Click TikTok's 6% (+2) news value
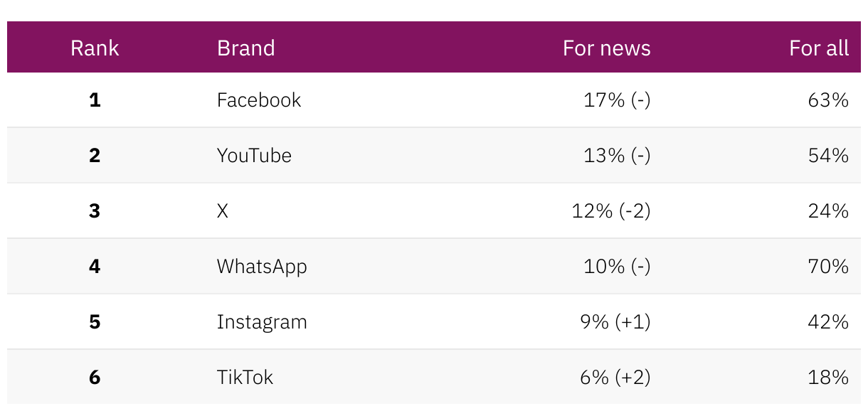 tap(615, 378)
